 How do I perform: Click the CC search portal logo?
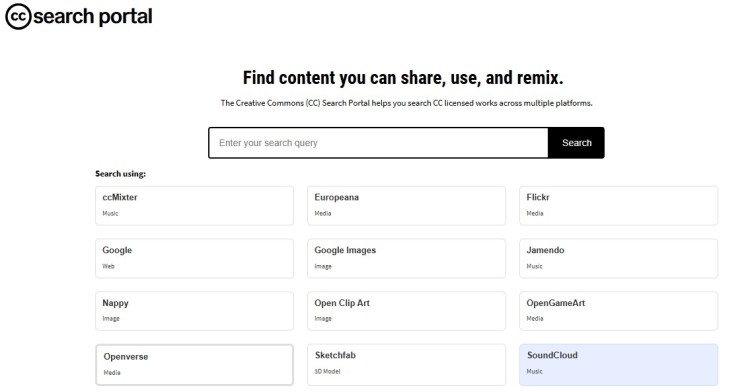click(x=79, y=17)
